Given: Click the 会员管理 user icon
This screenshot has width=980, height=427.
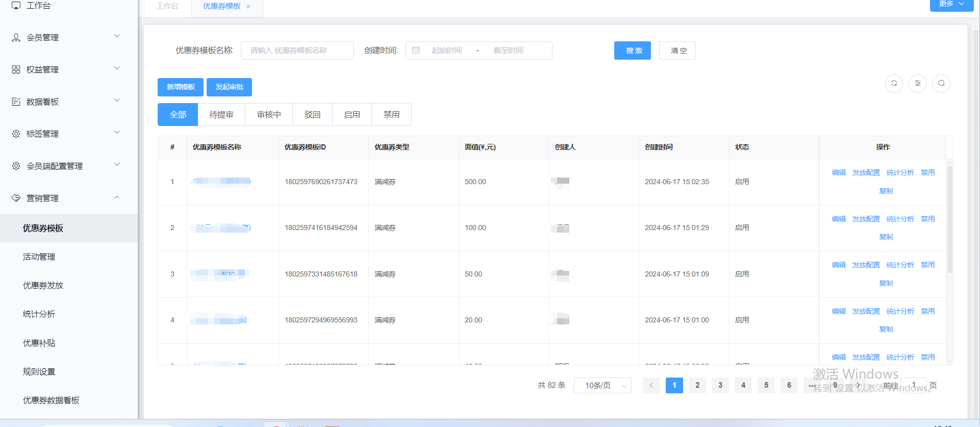Looking at the screenshot, I should pos(16,37).
